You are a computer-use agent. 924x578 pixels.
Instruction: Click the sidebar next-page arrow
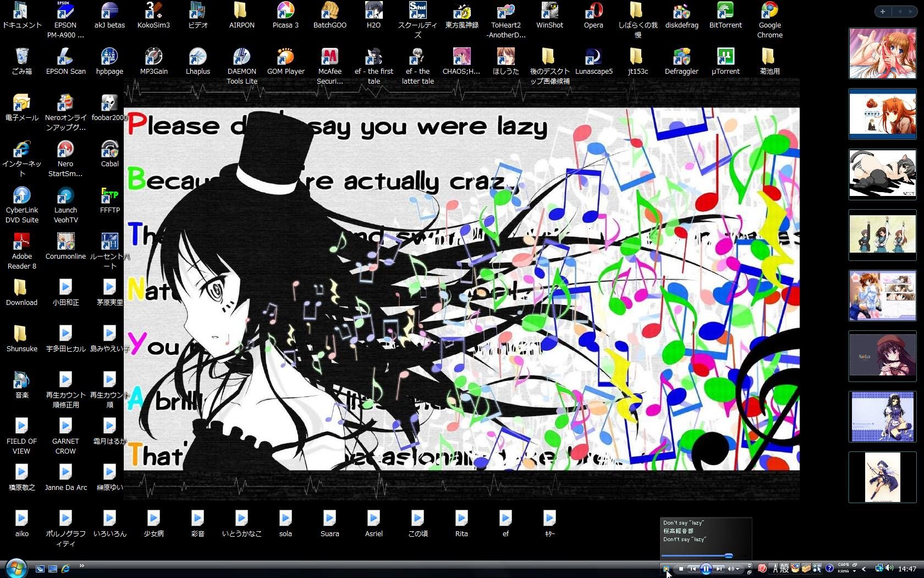(x=912, y=11)
